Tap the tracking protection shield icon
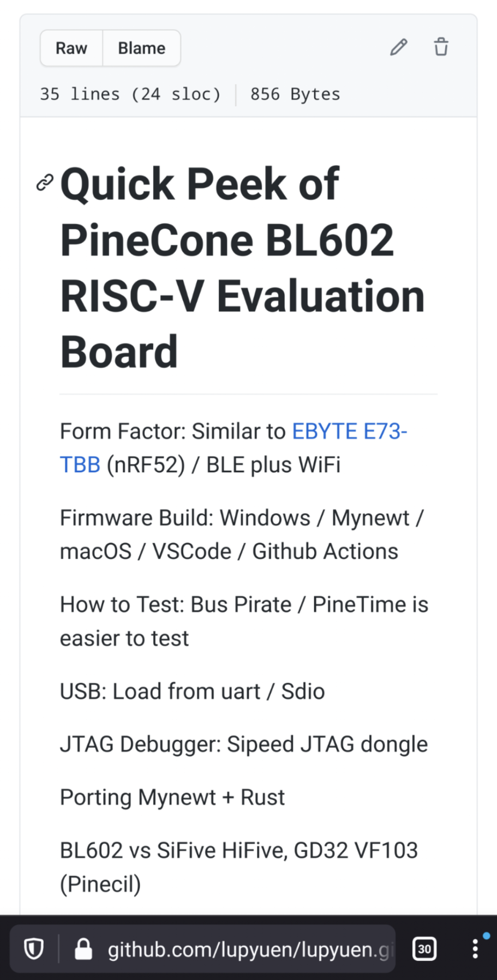 tap(34, 949)
